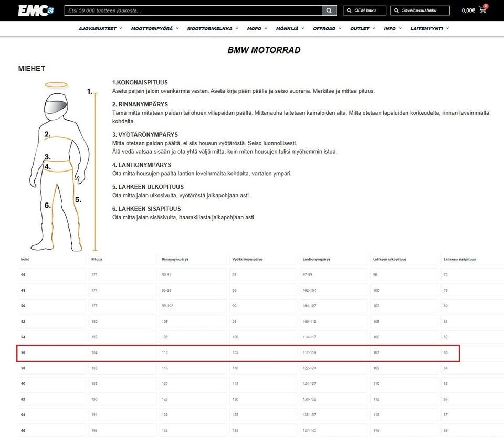Click the koko column header
504x438 pixels.
(25, 259)
